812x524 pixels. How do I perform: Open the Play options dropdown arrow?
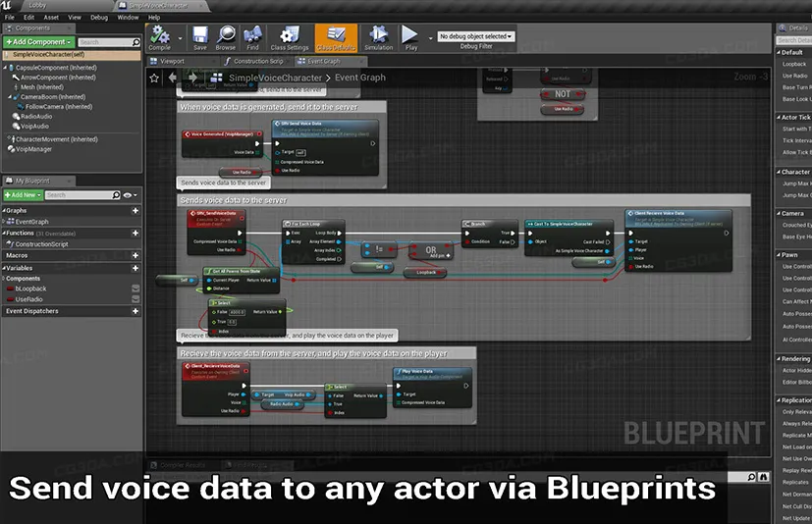click(430, 38)
